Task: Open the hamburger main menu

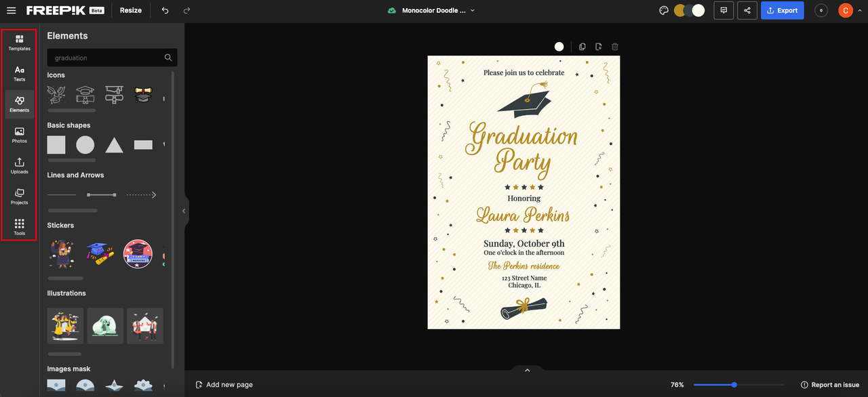Action: pos(12,10)
